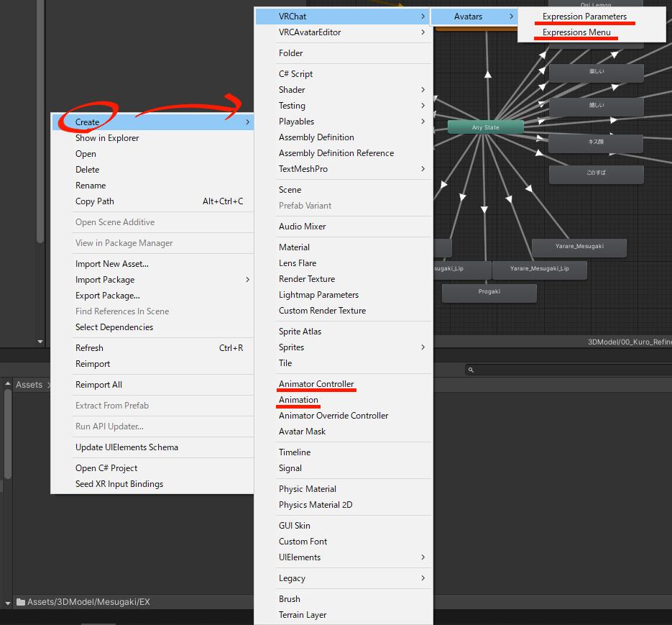Click the Progaki state node

(489, 292)
